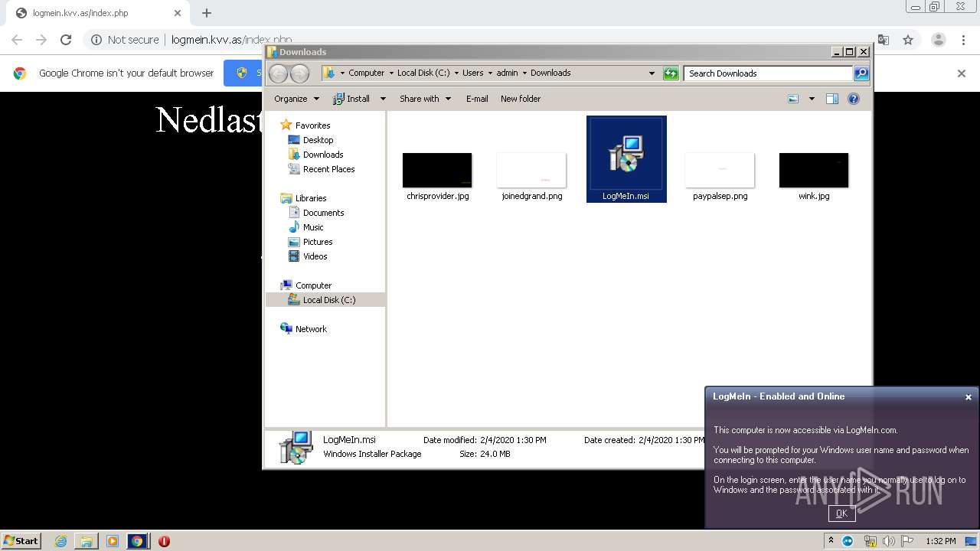This screenshot has width=980, height=551.
Task: Click OK in the LogMeIn notification
Action: pos(841,514)
